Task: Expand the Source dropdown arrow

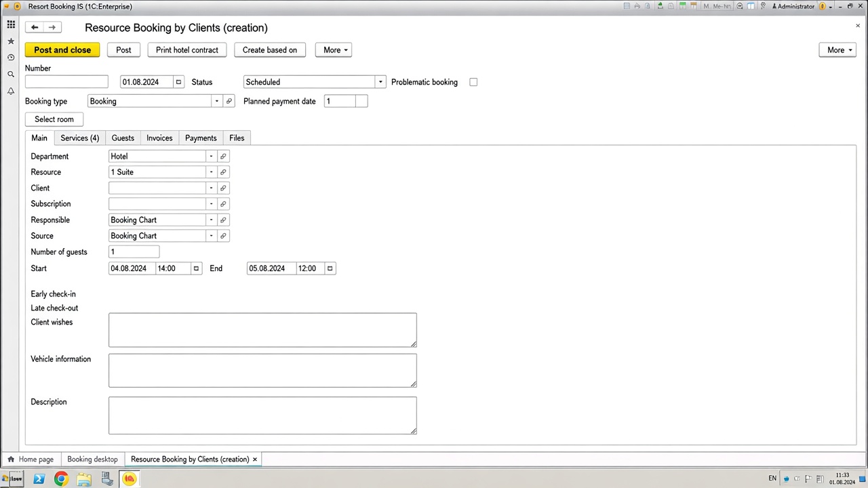Action: [x=211, y=236]
